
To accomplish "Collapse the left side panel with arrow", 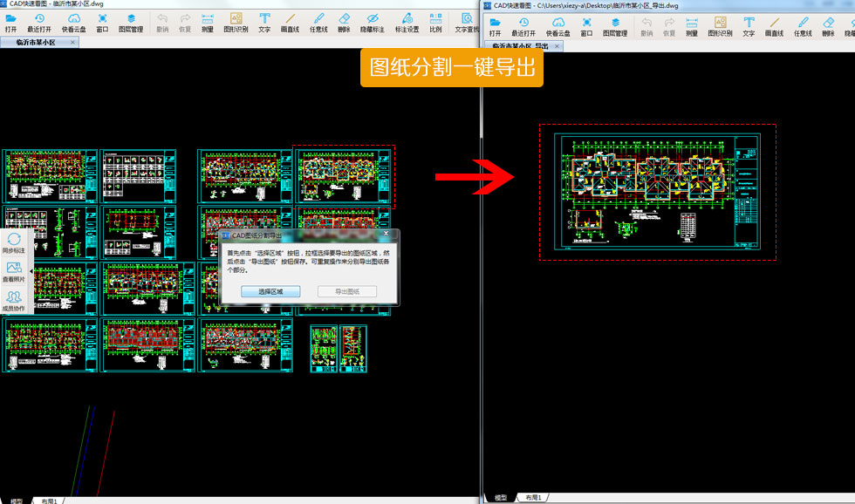I will coord(31,271).
